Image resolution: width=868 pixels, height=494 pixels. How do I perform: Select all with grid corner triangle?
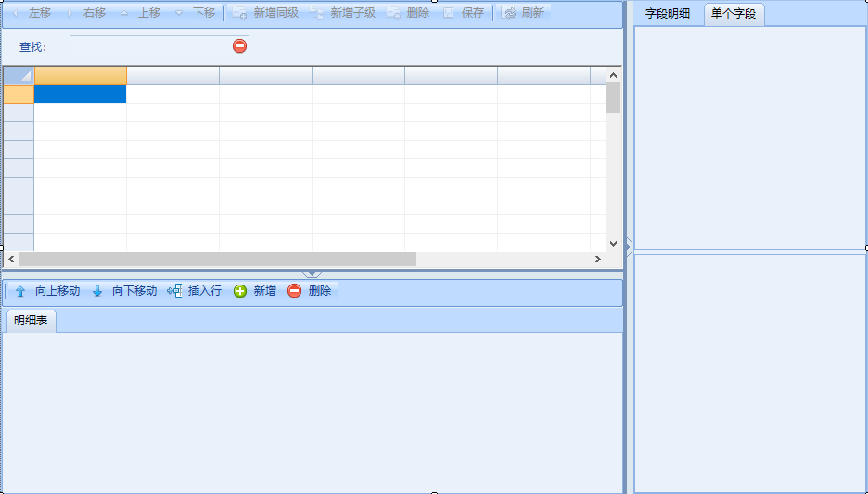point(19,76)
